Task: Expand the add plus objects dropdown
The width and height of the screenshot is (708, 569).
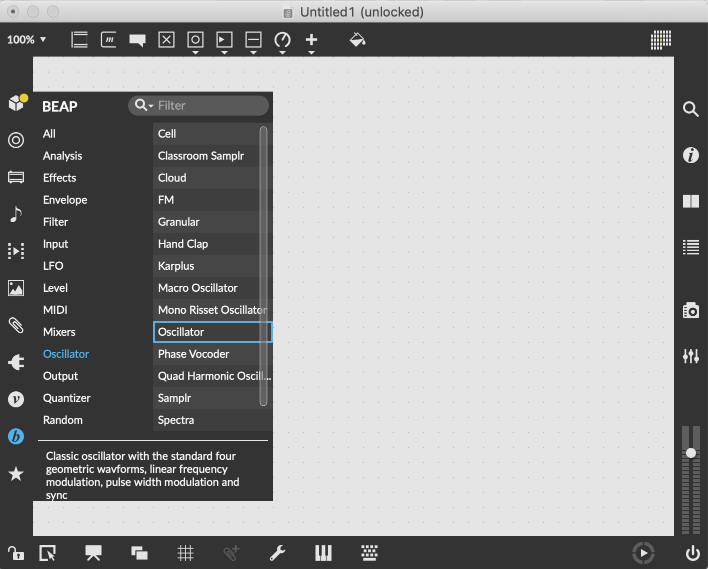Action: click(x=311, y=53)
